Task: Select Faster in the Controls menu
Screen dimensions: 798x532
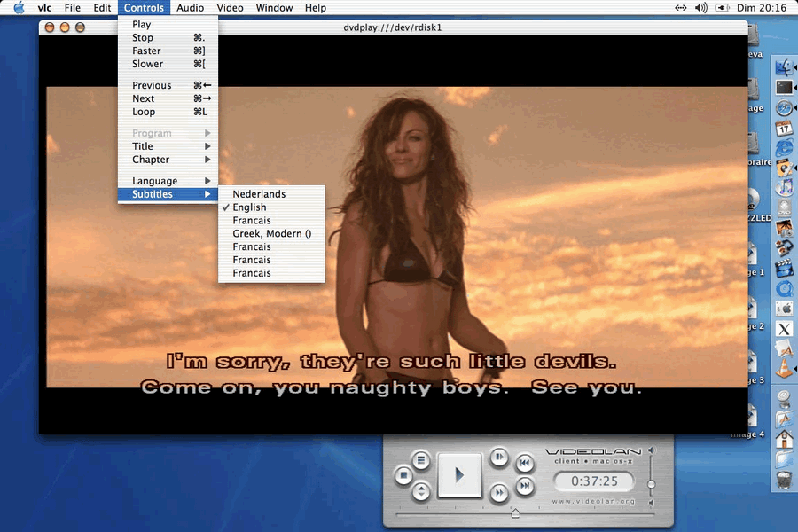Action: [x=168, y=51]
